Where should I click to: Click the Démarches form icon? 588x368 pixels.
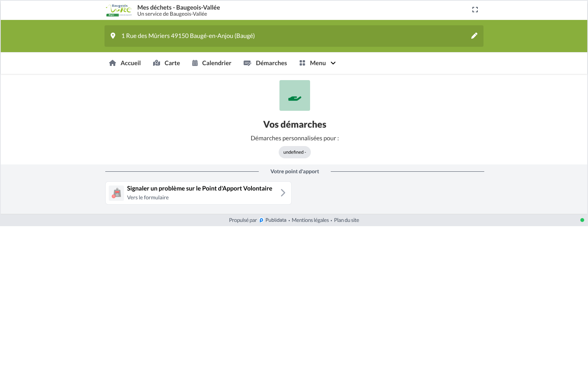coord(247,63)
